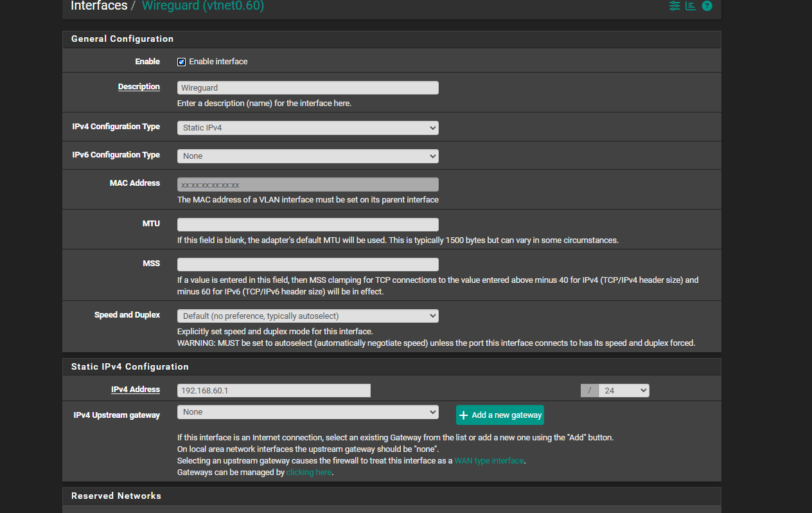Click the MAC Address label
The height and width of the screenshot is (513, 812).
pyautogui.click(x=135, y=183)
